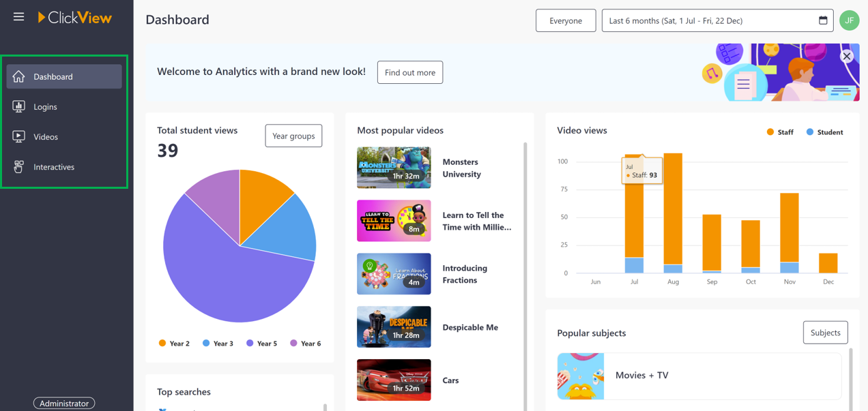This screenshot has height=411, width=868.
Task: Open the hamburger menu icon
Action: coord(18,17)
